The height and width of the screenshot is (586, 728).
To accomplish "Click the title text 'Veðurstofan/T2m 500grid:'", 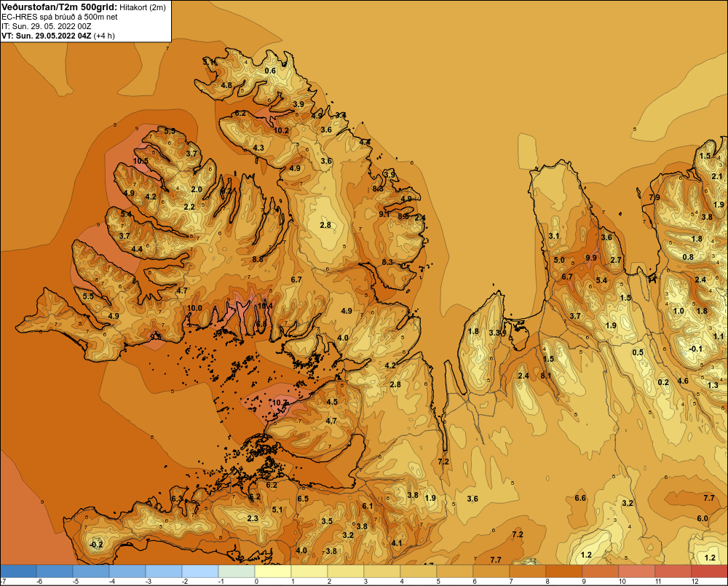I will [x=59, y=7].
